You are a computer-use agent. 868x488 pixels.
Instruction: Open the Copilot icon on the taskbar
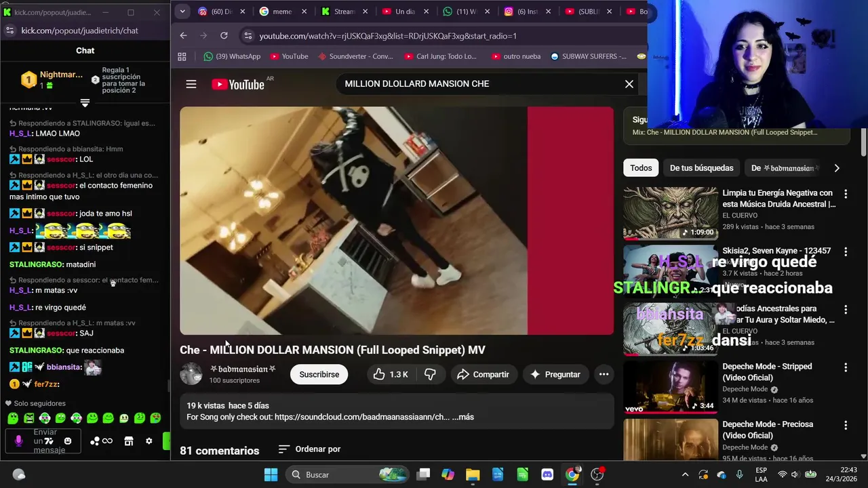coord(448,474)
